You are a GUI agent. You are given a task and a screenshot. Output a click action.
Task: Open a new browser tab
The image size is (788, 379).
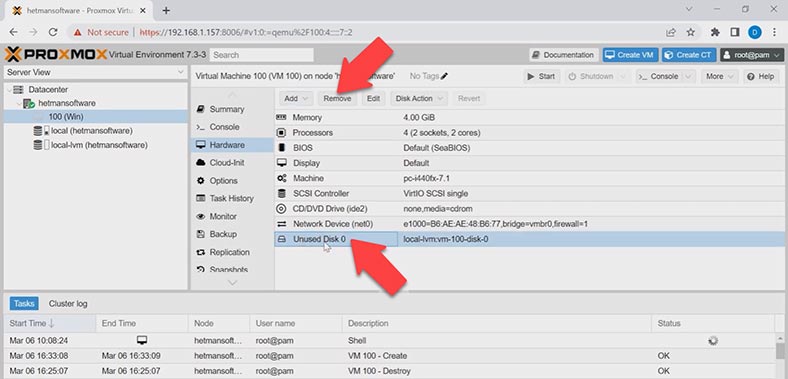tap(166, 10)
